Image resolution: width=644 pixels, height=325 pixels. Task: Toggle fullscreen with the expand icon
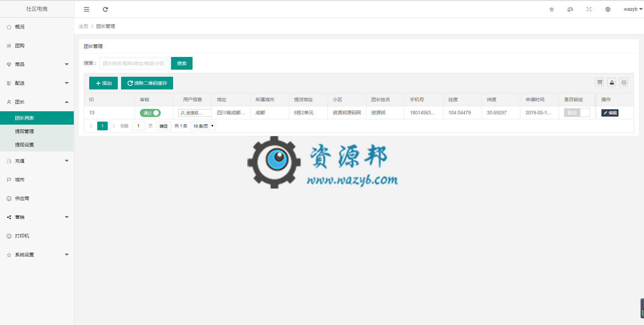pos(589,9)
